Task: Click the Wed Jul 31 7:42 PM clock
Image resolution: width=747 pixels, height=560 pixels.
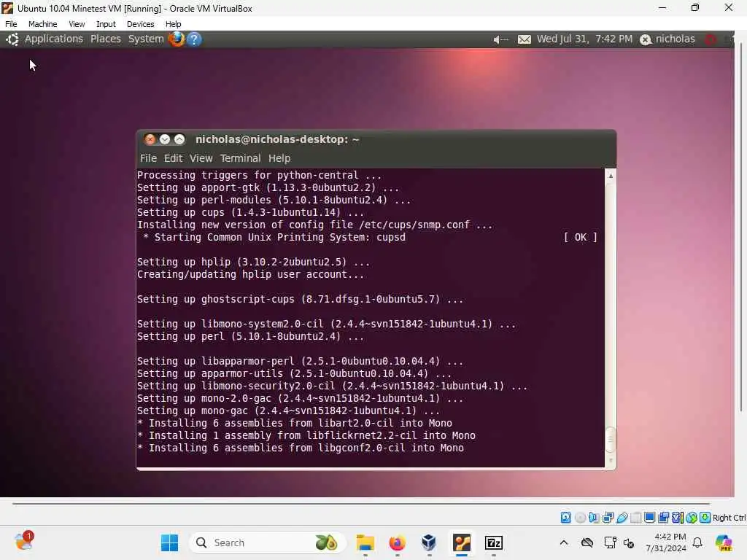Action: (x=584, y=39)
